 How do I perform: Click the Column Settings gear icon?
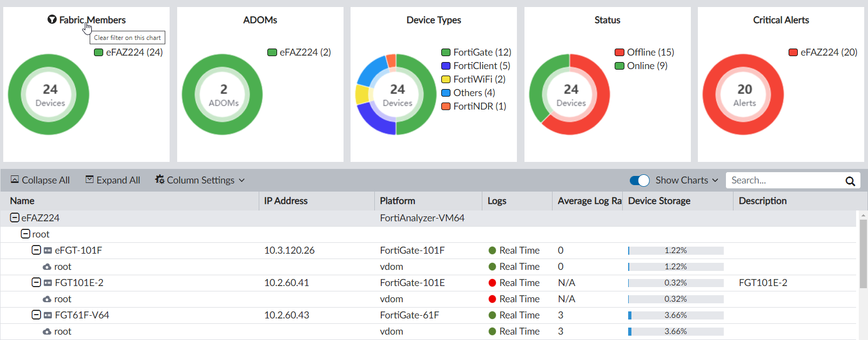(x=160, y=179)
